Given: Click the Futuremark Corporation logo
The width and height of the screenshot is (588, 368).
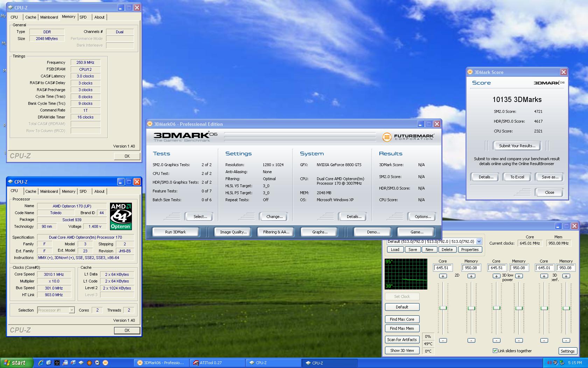Looking at the screenshot, I should [x=408, y=137].
